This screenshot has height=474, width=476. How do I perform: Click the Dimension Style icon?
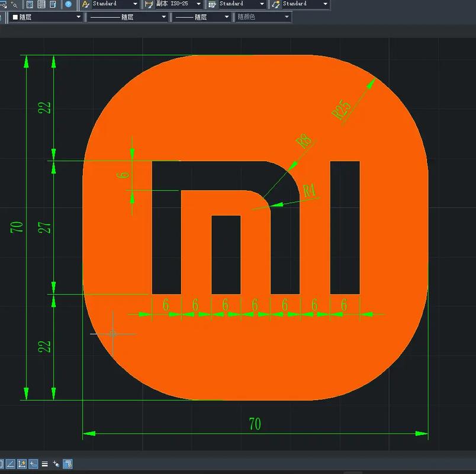[149, 4]
